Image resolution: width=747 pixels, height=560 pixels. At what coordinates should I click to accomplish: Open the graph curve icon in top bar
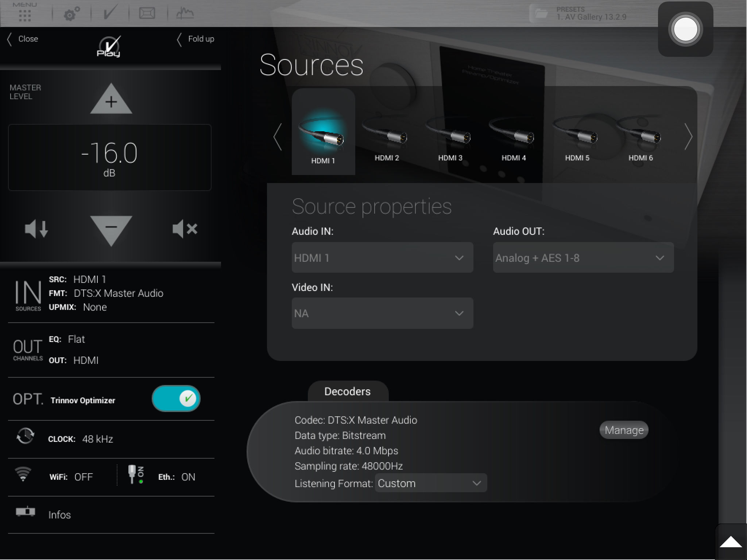click(x=185, y=13)
